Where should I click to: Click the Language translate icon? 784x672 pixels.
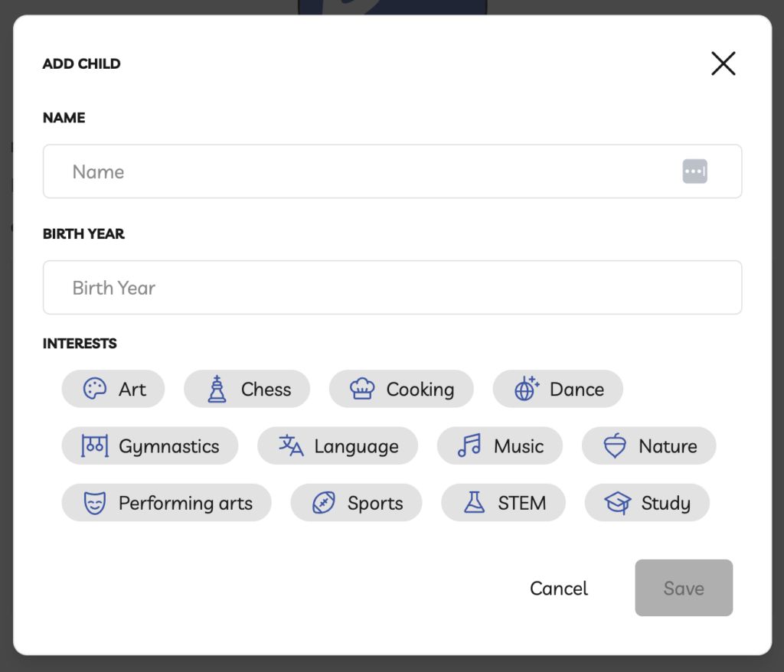pos(291,445)
